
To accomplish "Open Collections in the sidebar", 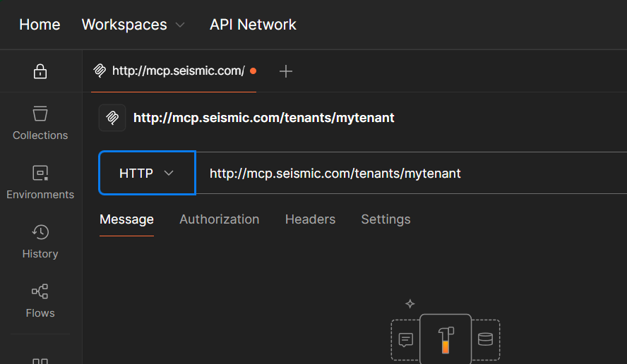I will tap(40, 123).
